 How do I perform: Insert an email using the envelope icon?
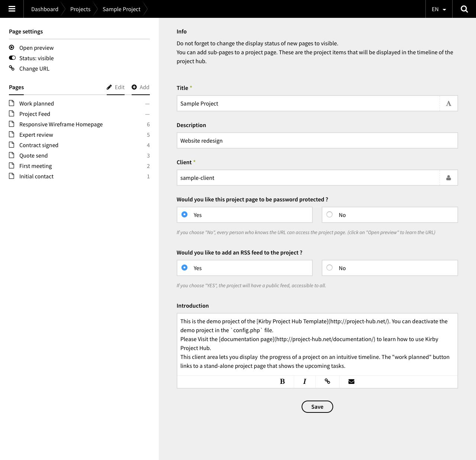point(351,382)
